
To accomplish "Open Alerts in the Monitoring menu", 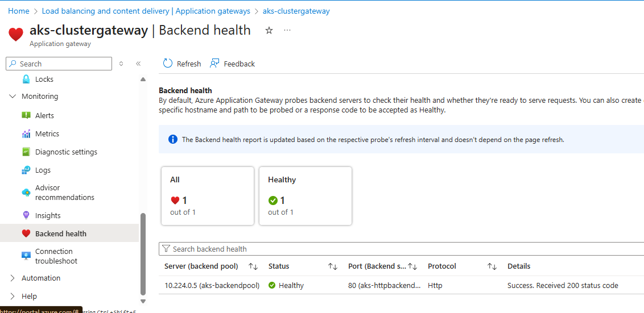I will 44,116.
